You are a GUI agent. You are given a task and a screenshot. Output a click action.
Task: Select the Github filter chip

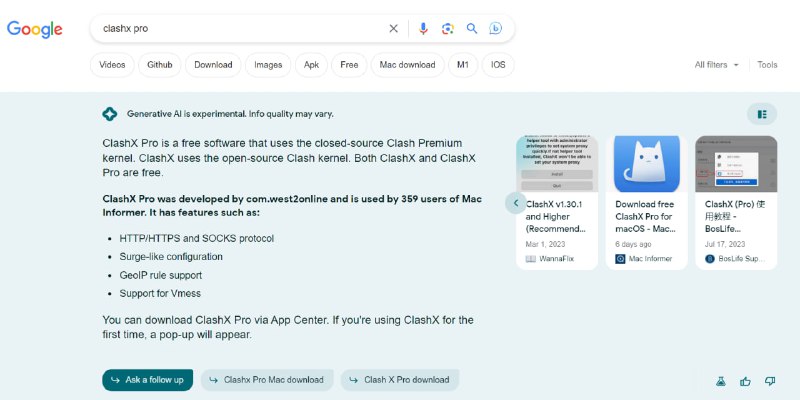(x=160, y=65)
